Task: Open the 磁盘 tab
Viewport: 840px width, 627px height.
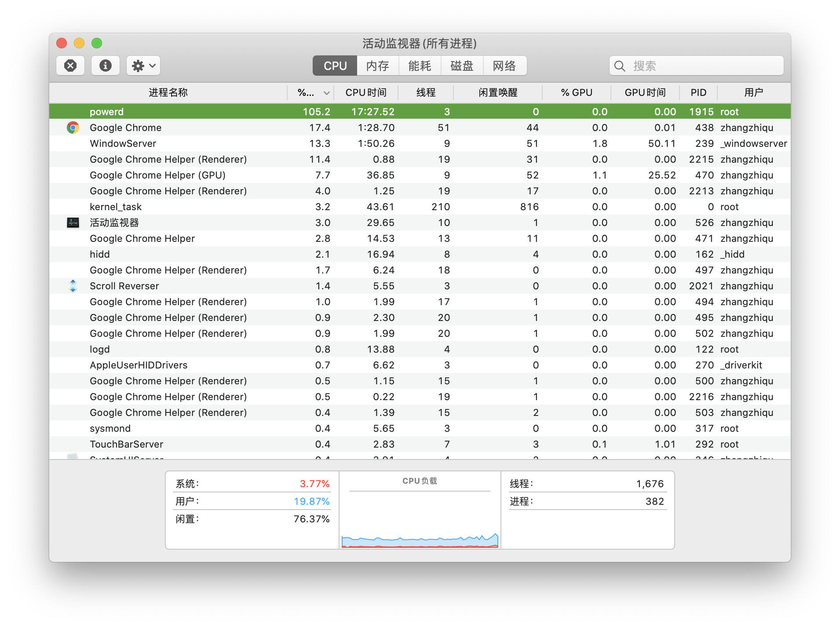Action: click(x=462, y=66)
